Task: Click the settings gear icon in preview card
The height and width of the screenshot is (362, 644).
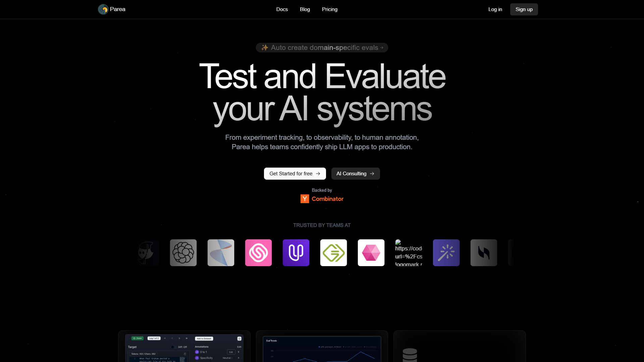Action: 239,339
